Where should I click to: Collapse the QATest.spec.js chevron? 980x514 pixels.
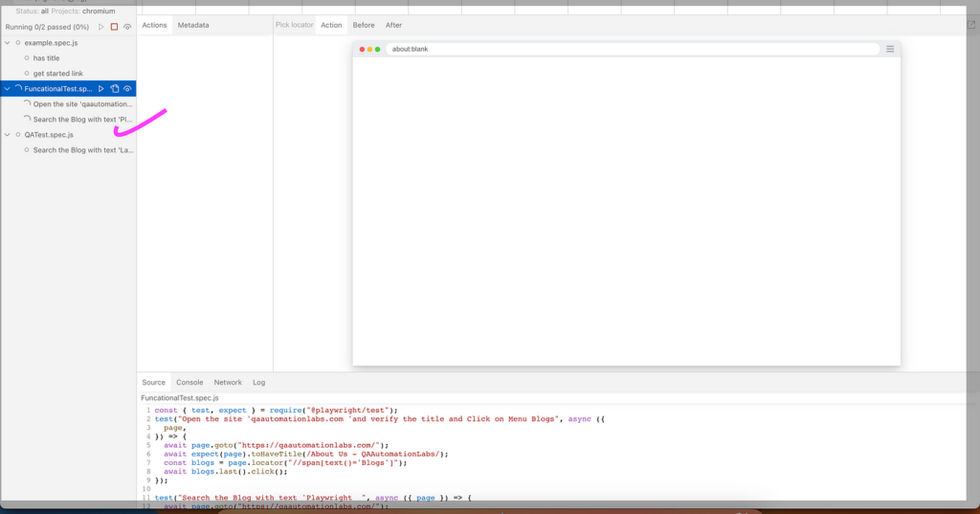coord(8,135)
